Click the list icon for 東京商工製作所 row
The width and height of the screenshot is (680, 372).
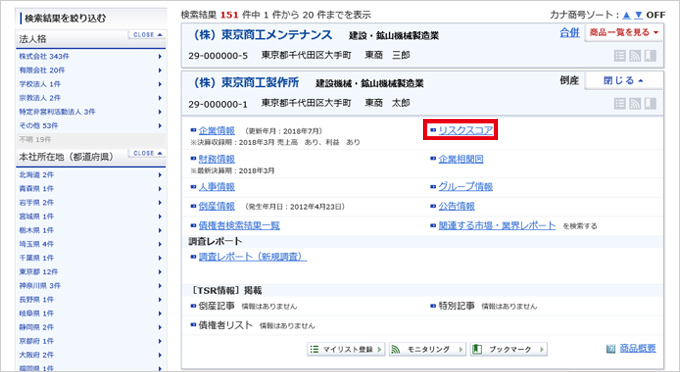pyautogui.click(x=620, y=104)
